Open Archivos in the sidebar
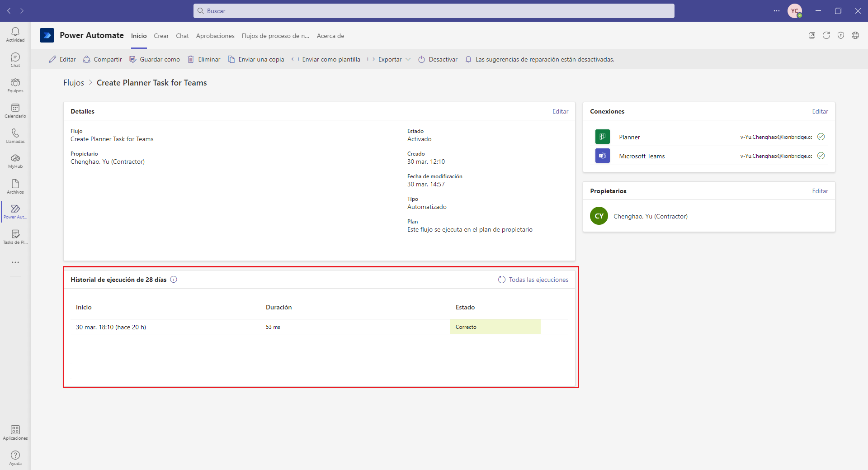The image size is (868, 470). (x=15, y=186)
